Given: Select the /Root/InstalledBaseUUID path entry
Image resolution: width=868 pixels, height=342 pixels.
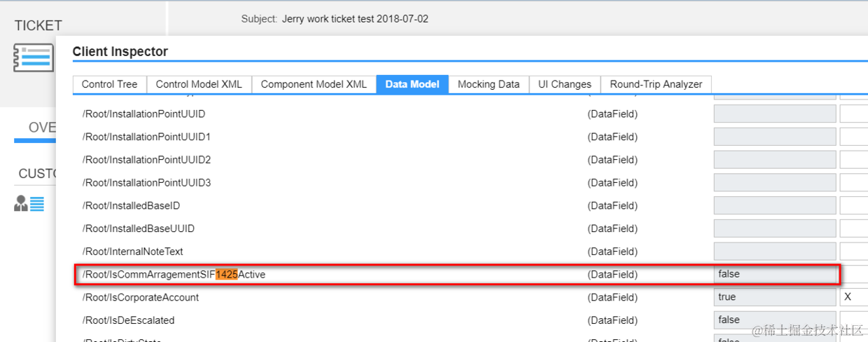Looking at the screenshot, I should click(x=139, y=228).
